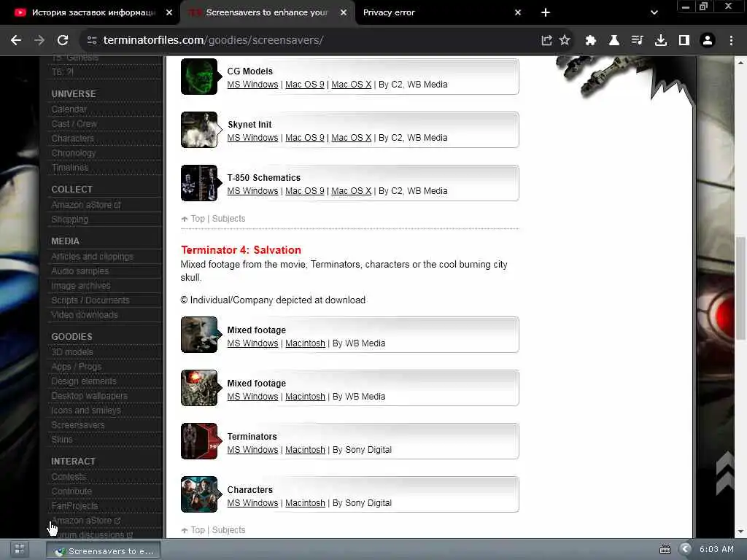This screenshot has width=747, height=560.
Task: Select Screensavers taskbar window button
Action: click(104, 551)
